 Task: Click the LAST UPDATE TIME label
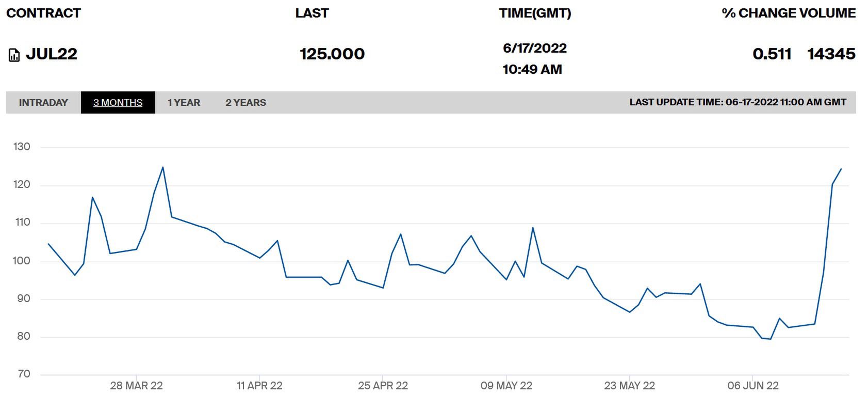(x=738, y=102)
